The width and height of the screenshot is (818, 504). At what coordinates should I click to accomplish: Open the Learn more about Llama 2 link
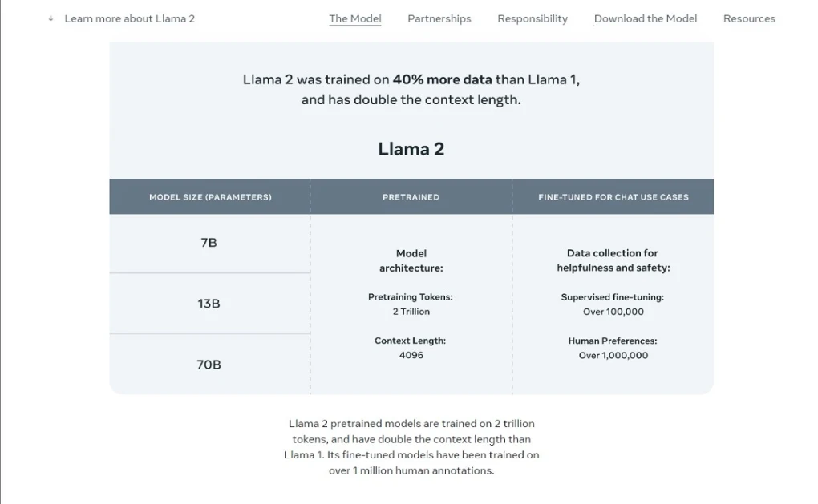[129, 18]
